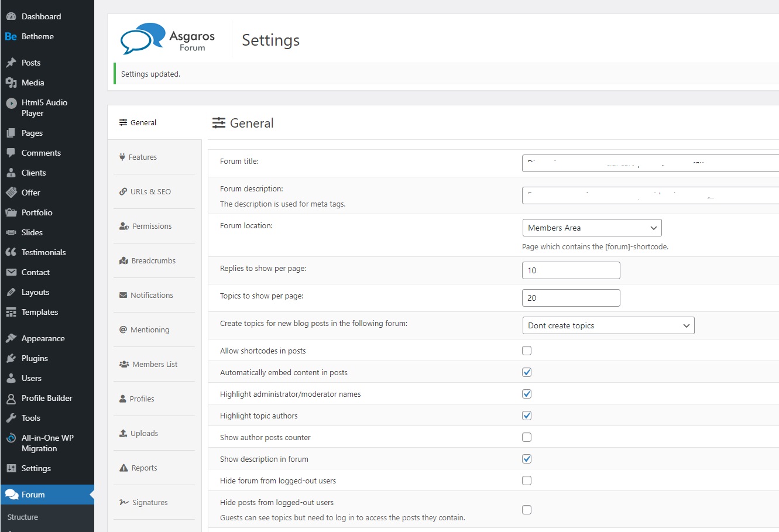Uncheck Highlight topic authors
779x532 pixels.
point(527,416)
